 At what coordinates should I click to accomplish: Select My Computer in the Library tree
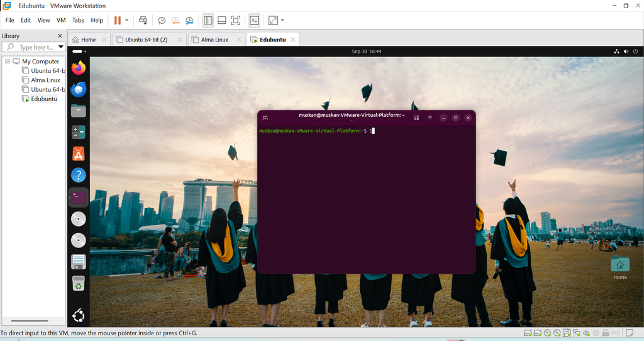point(40,61)
